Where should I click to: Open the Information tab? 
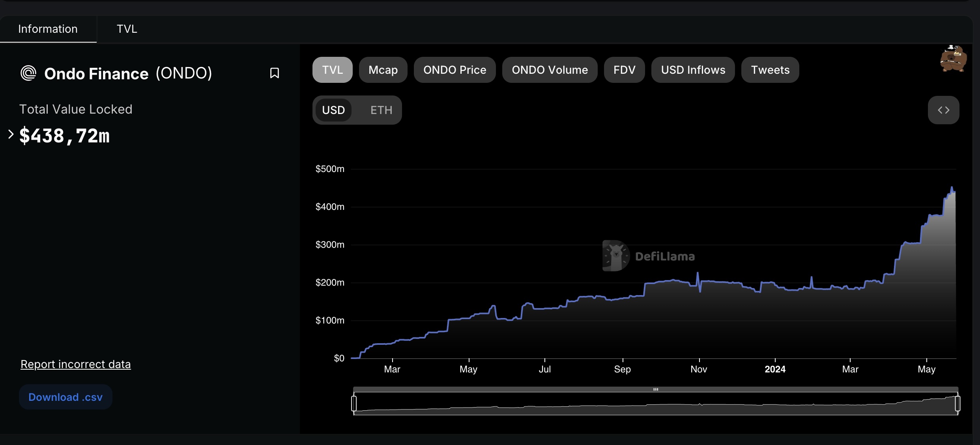pyautogui.click(x=48, y=29)
